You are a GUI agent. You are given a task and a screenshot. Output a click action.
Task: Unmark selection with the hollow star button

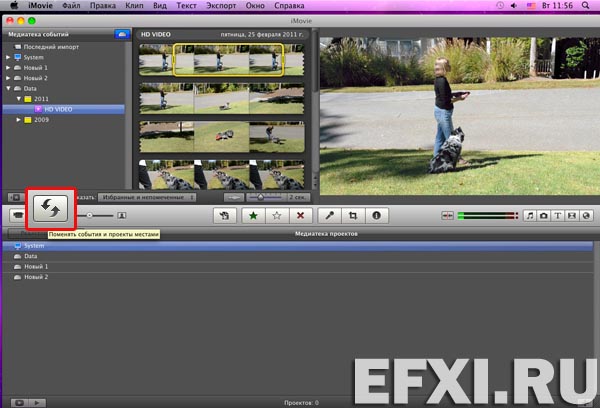coord(277,216)
